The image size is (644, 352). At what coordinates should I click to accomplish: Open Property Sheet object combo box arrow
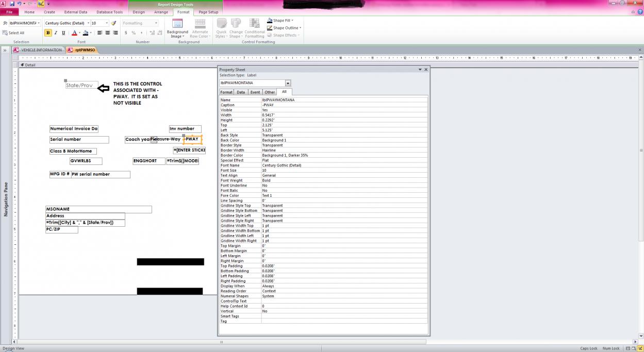tap(288, 83)
